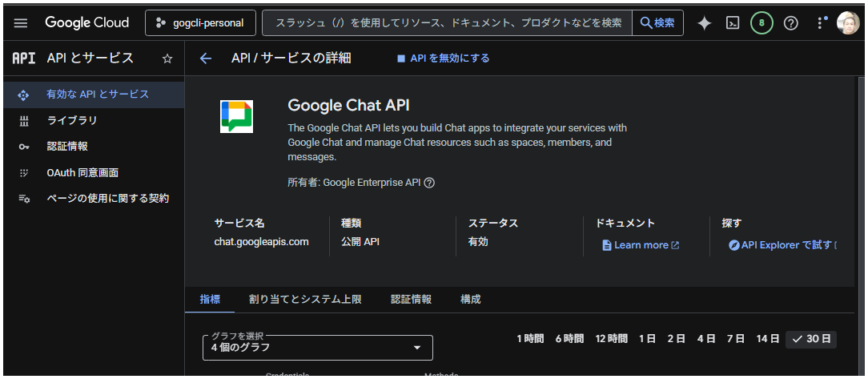Select the 7日 time range

[736, 339]
